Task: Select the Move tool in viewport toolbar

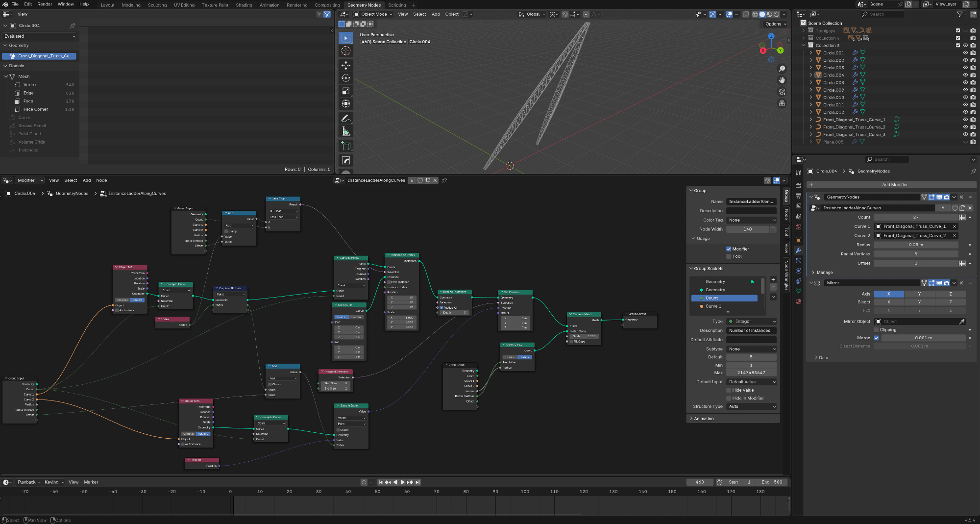Action: [346, 65]
